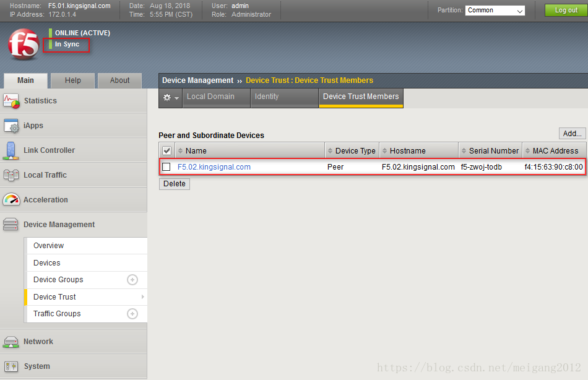Open iApps menu section
The width and height of the screenshot is (588, 380).
(74, 126)
